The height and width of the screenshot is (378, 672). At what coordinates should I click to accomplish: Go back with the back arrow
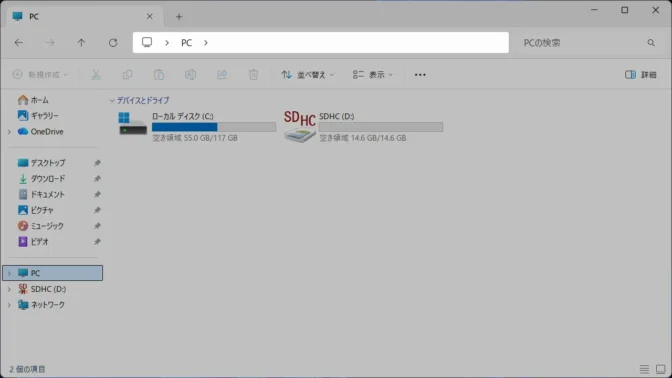click(x=18, y=42)
